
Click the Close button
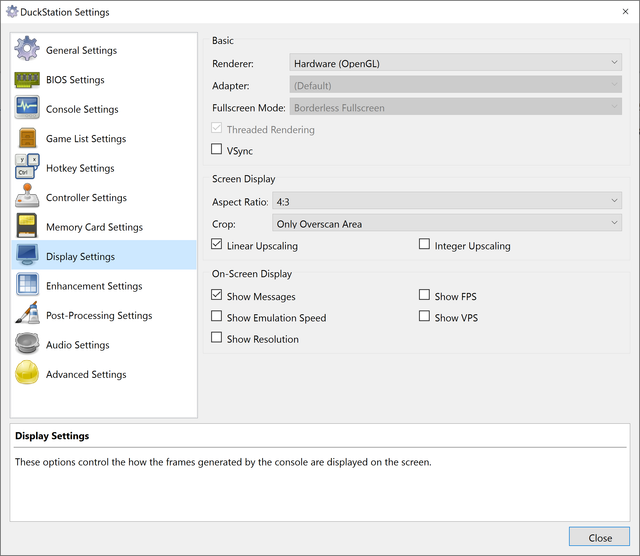click(x=599, y=537)
